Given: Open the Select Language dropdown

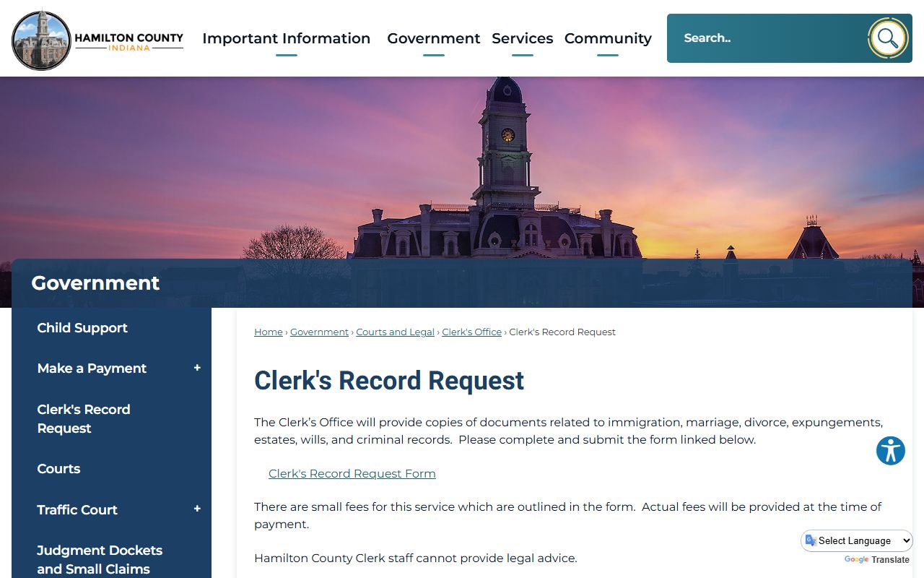Looking at the screenshot, I should (x=857, y=540).
